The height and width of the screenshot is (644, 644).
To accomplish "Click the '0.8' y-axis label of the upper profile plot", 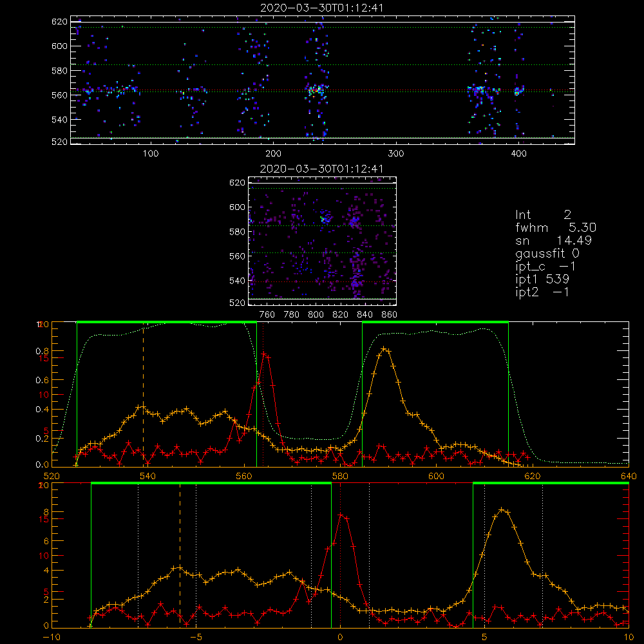I will click(x=43, y=351).
